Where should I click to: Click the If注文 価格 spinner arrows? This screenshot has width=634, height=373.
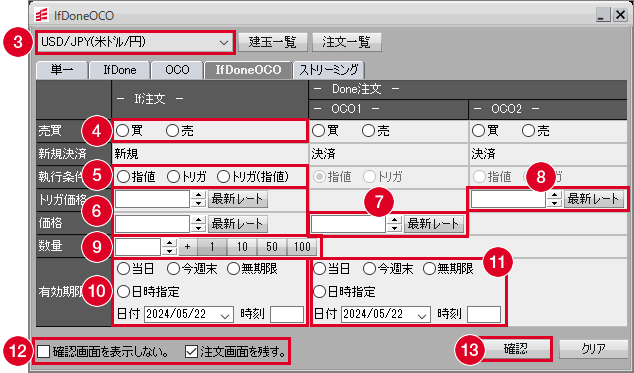199,224
